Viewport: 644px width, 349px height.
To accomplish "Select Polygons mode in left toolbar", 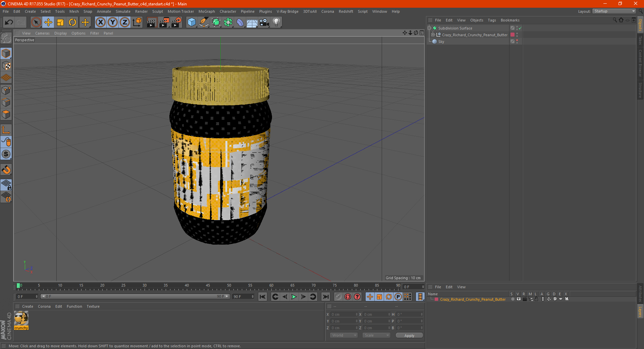I will [6, 114].
